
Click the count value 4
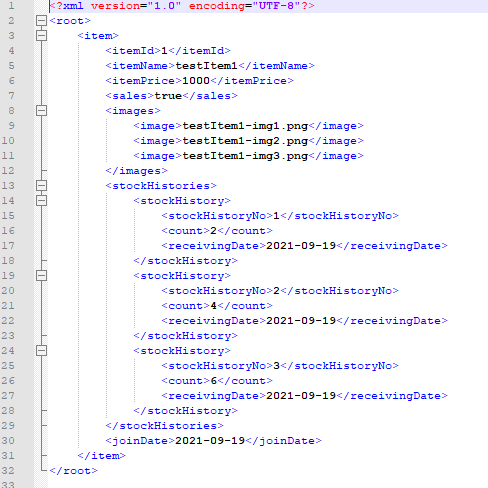(x=213, y=306)
